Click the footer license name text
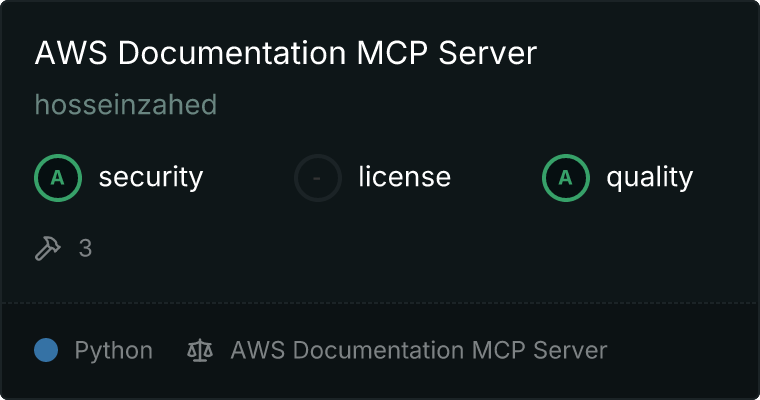 pos(418,351)
